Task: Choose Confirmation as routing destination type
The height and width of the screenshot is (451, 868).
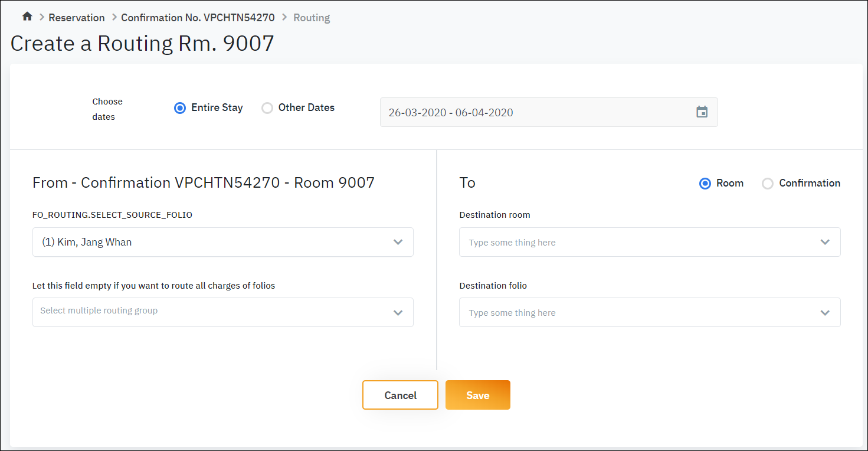Action: pos(768,184)
